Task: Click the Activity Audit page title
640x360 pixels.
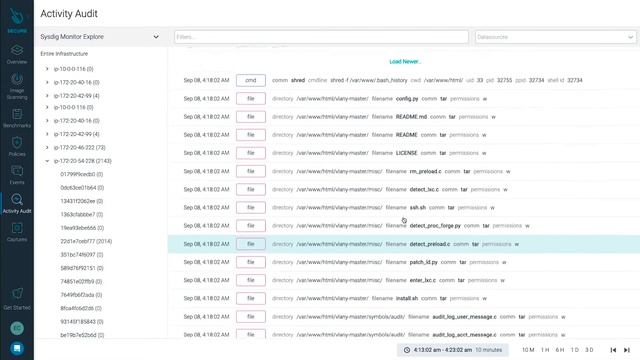Action: pos(69,14)
